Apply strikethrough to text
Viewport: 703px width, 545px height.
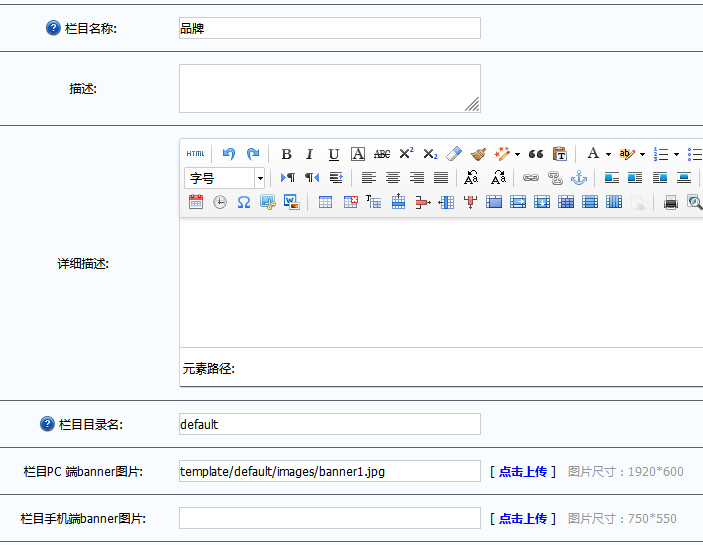pyautogui.click(x=382, y=154)
